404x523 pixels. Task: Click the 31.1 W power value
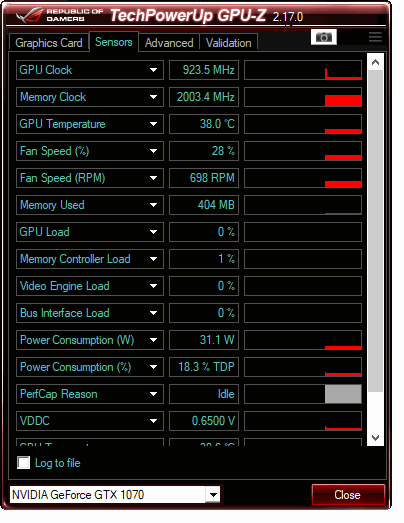(x=204, y=340)
